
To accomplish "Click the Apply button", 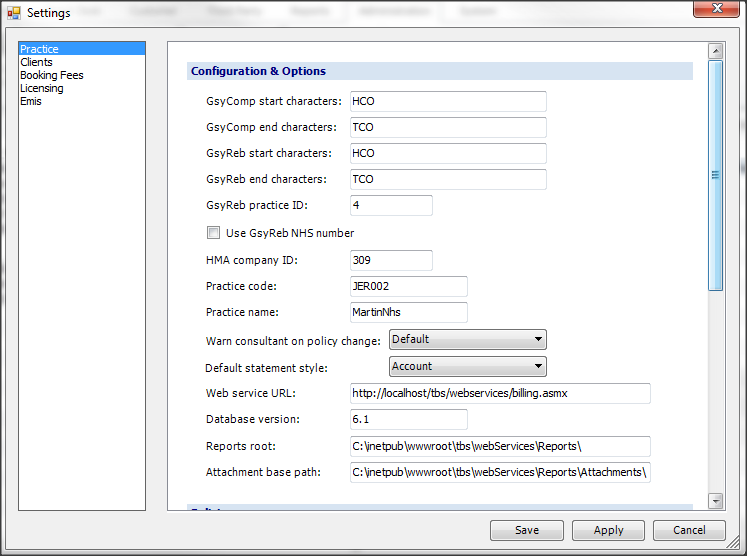I will [608, 530].
